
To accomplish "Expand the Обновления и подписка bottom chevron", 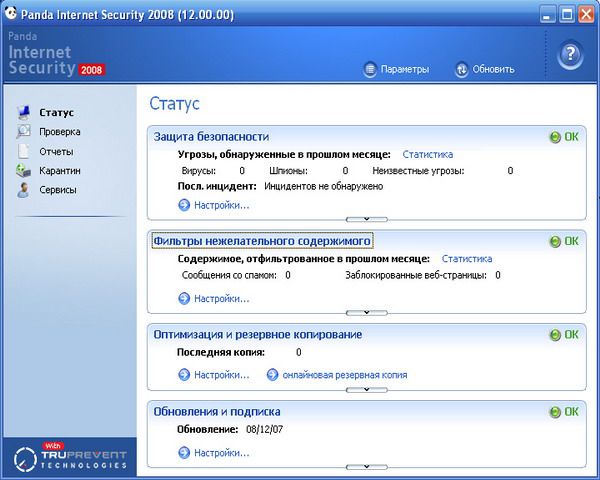I will coord(366,466).
